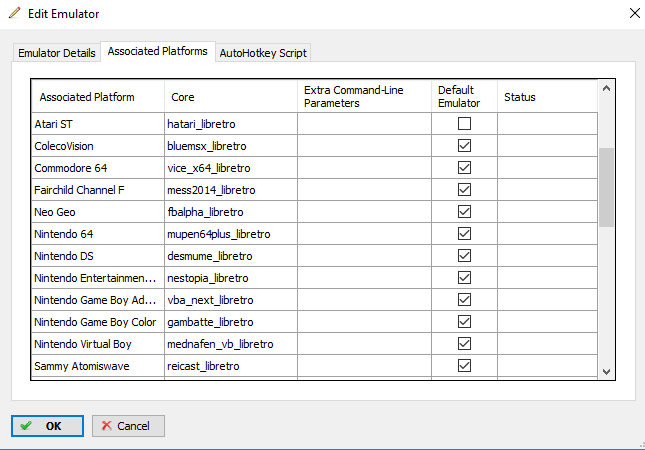This screenshot has width=645, height=450.
Task: Click extra parameters cell for Atari ST
Action: coord(364,124)
